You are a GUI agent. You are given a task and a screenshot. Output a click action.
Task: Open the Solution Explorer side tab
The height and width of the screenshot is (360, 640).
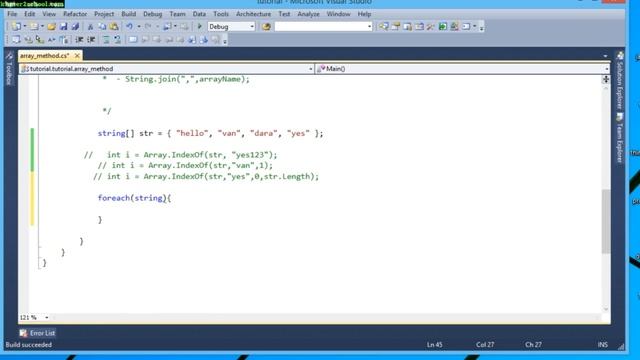(620, 80)
